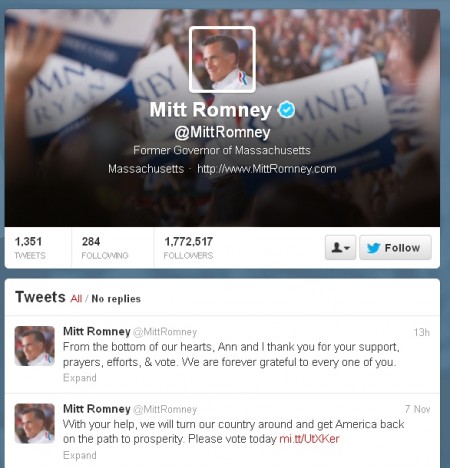Open the 7 Nov tweet timestamp
450x468 pixels.
(417, 409)
